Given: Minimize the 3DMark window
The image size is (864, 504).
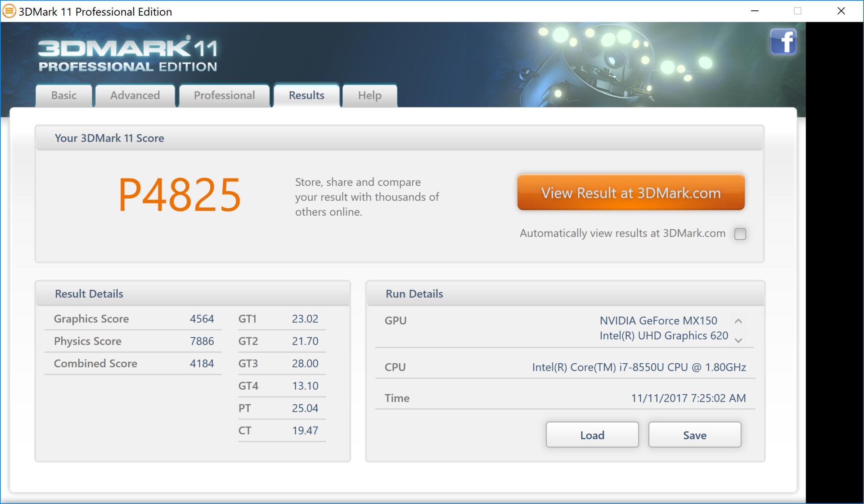Looking at the screenshot, I should click(x=755, y=11).
